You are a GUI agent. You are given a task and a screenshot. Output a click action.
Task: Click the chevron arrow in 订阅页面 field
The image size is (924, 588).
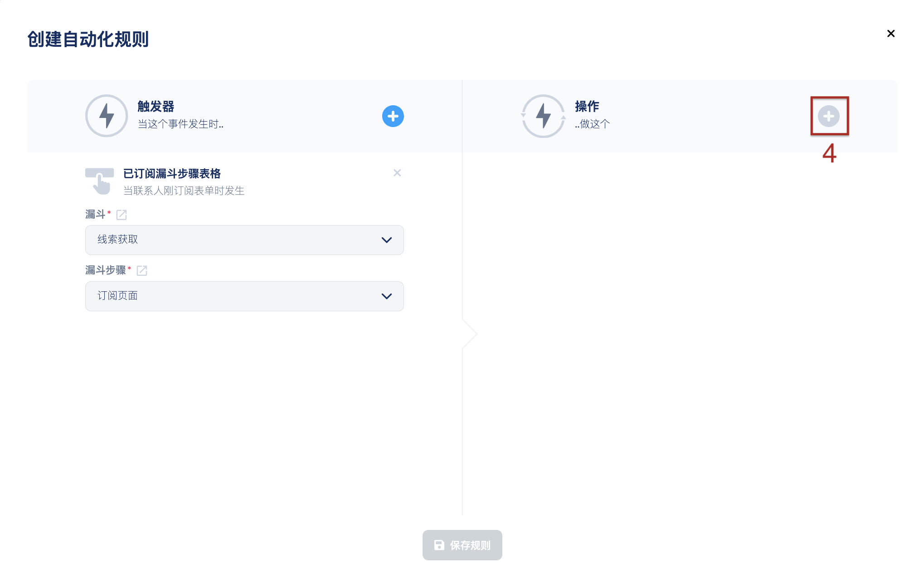[x=386, y=296]
